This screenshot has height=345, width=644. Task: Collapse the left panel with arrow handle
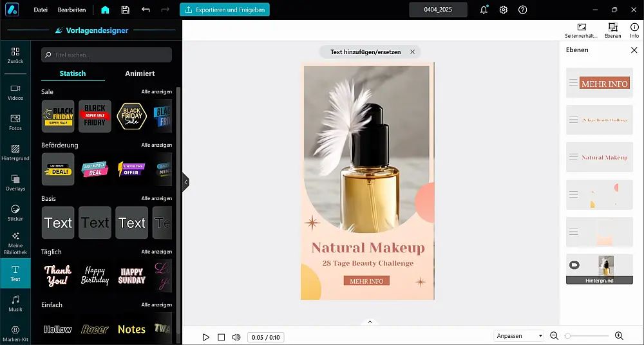[185, 182]
